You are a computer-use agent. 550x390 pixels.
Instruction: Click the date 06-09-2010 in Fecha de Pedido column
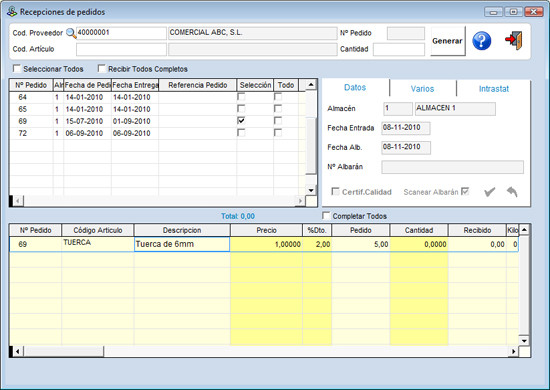84,133
